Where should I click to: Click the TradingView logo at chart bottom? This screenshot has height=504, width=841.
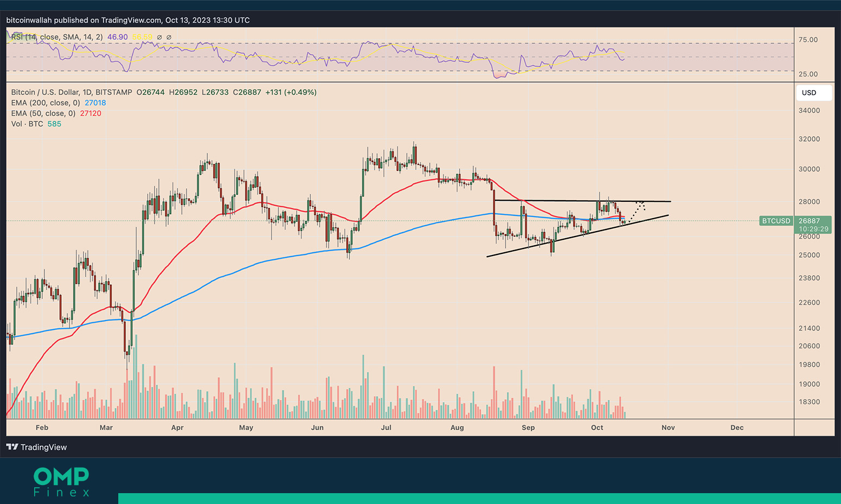(x=36, y=447)
